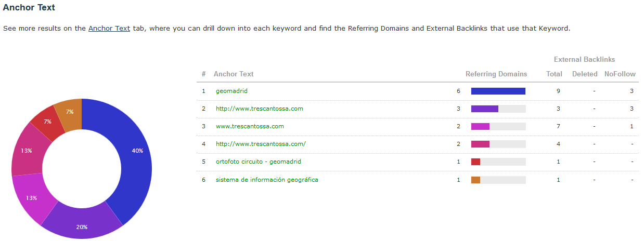This screenshot has width=644, height=241.
Task: Click the Anchor Text column header
Action: 234,74
